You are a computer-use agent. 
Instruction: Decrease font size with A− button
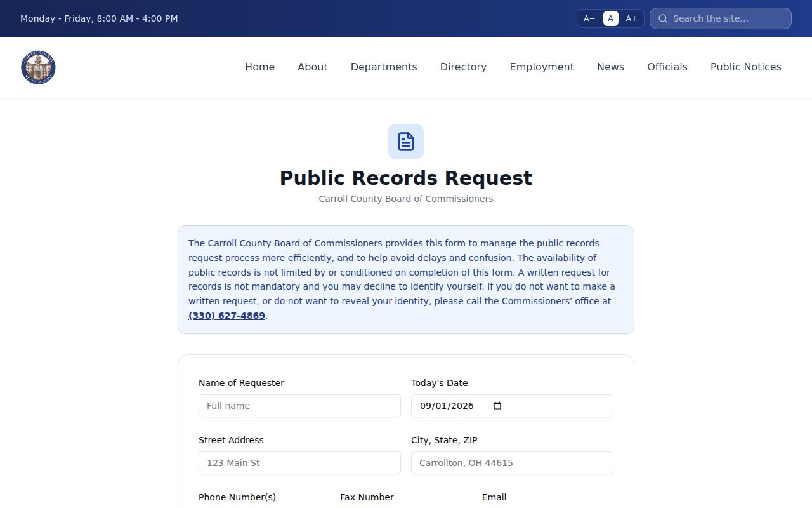tap(589, 18)
